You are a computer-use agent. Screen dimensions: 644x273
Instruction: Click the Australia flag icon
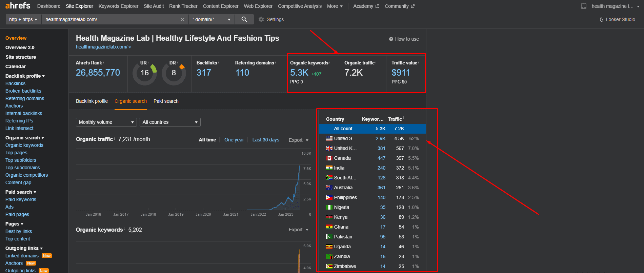click(x=329, y=188)
